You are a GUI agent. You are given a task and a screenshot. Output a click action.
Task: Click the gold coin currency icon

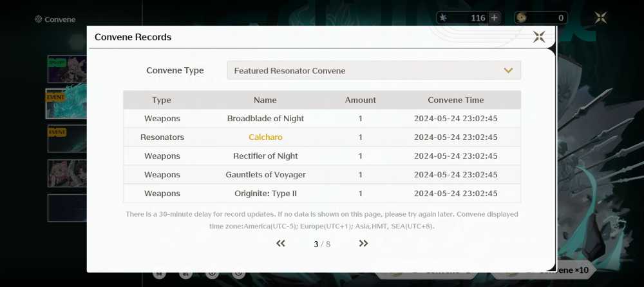pos(522,17)
